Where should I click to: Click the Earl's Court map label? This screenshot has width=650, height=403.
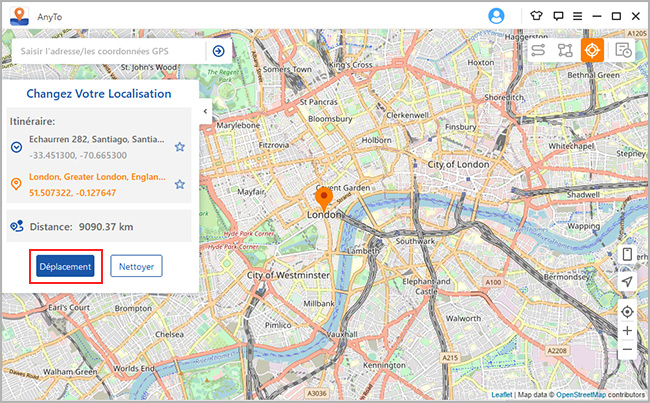(69, 308)
